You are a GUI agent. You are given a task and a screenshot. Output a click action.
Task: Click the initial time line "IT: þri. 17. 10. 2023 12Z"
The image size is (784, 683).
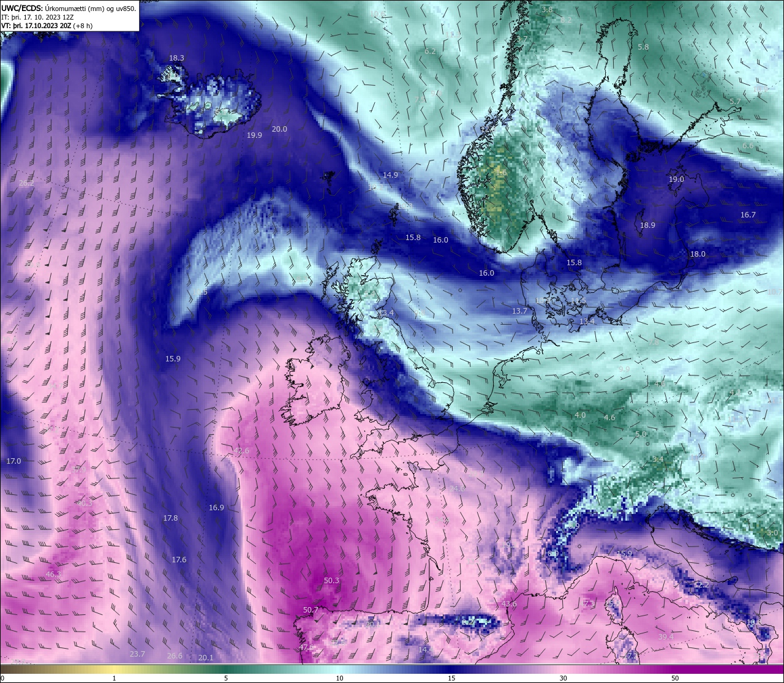(38, 17)
